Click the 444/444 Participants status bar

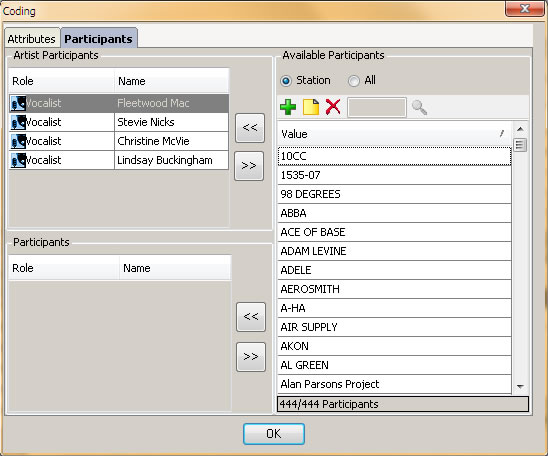tap(403, 404)
